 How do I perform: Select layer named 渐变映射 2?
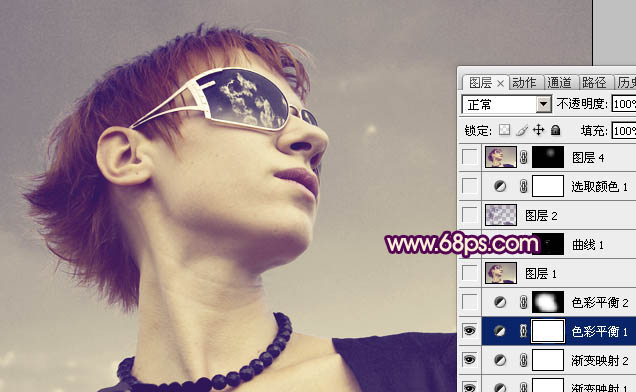point(599,360)
